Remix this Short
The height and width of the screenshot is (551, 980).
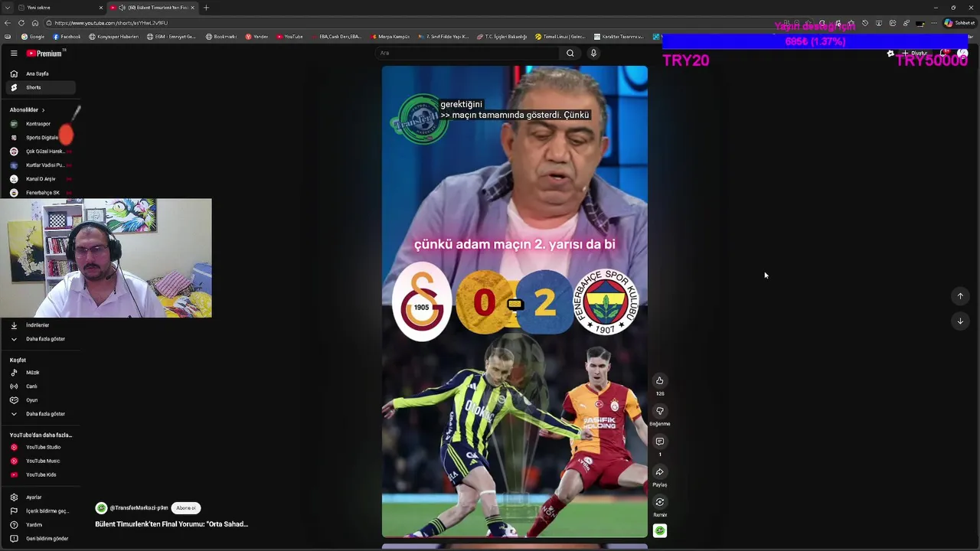(x=659, y=502)
